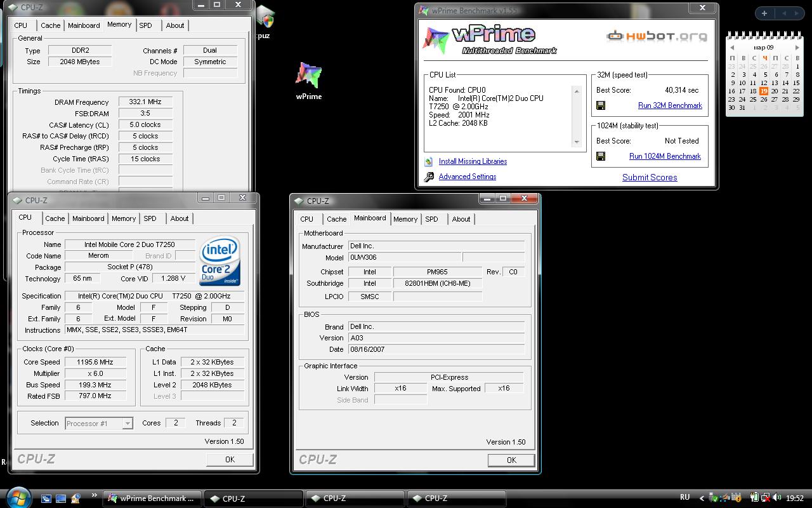Click the third quick-launch icon with house
The image size is (812, 508).
(x=75, y=498)
